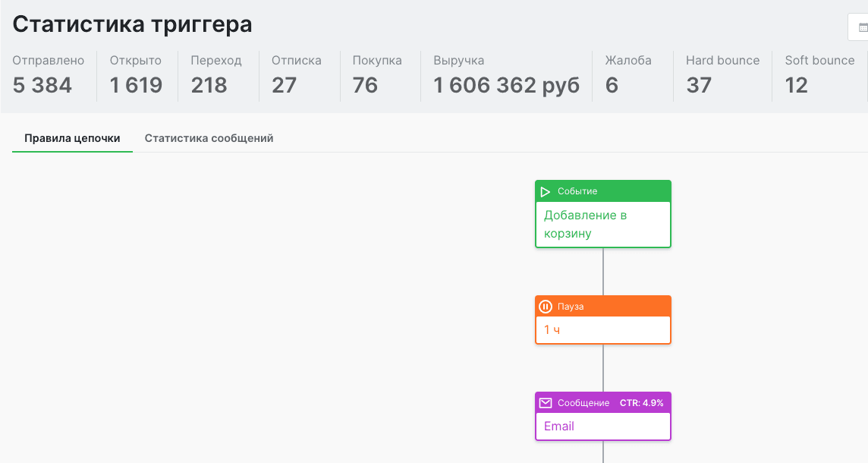Click the envelope icon in Сообщение block
Viewport: 868px width, 463px height.
[x=546, y=402]
